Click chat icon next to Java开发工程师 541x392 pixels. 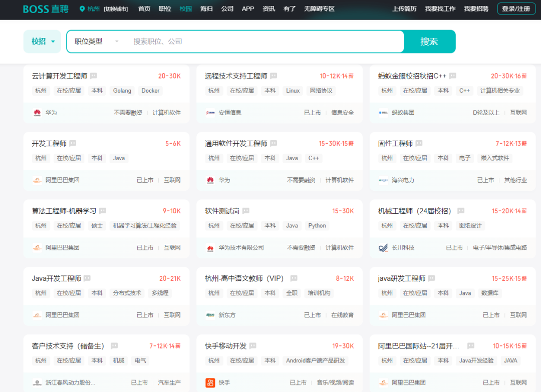pyautogui.click(x=87, y=278)
